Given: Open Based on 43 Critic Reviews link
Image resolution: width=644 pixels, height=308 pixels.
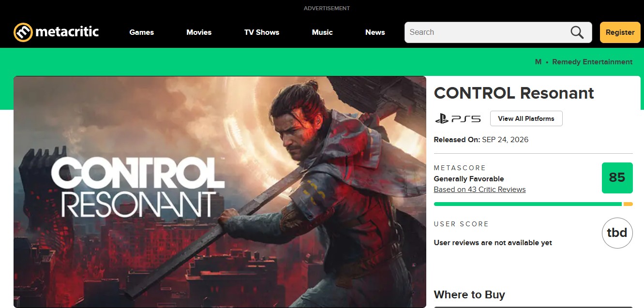Looking at the screenshot, I should [479, 190].
